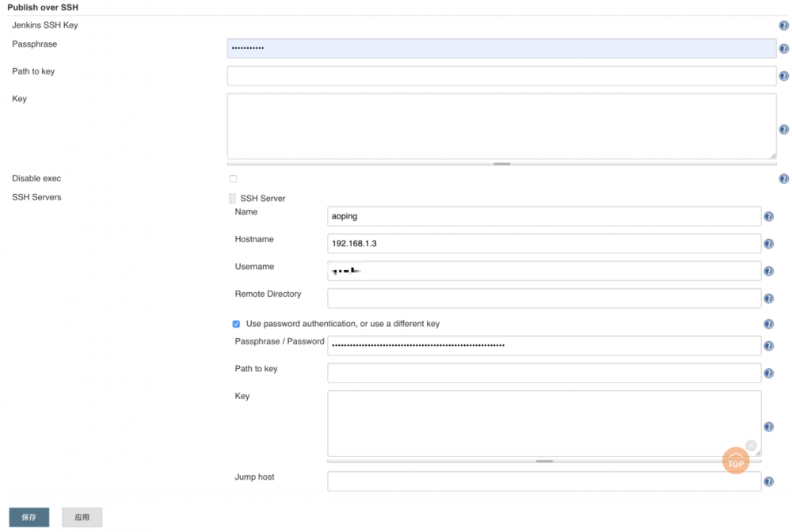This screenshot has width=792, height=532.
Task: Open help icon for Disable exec
Action: pos(783,179)
